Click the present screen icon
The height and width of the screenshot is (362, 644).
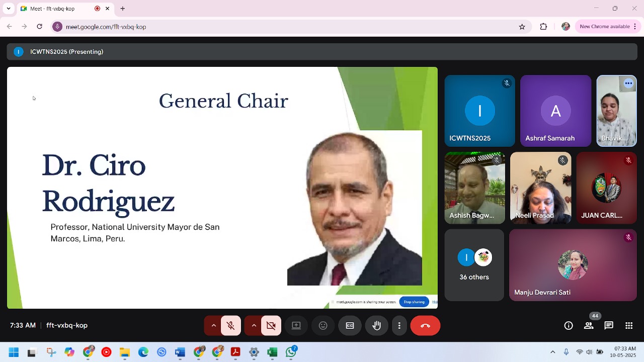pos(296,326)
